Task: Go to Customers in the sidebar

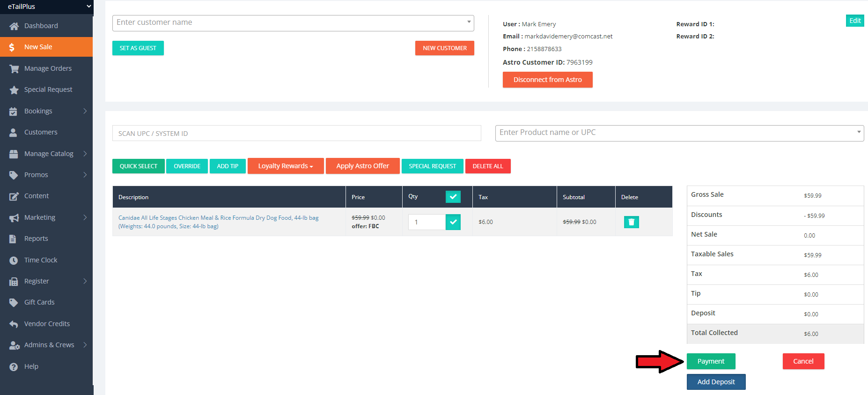Action: 41,132
